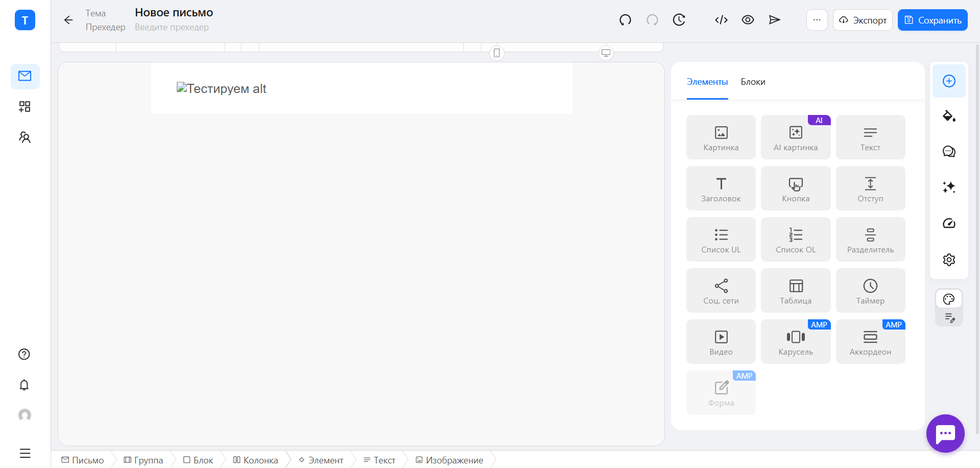Click the preheader field Введите прехедер
Screen dimensions: 980x468
tap(172, 27)
